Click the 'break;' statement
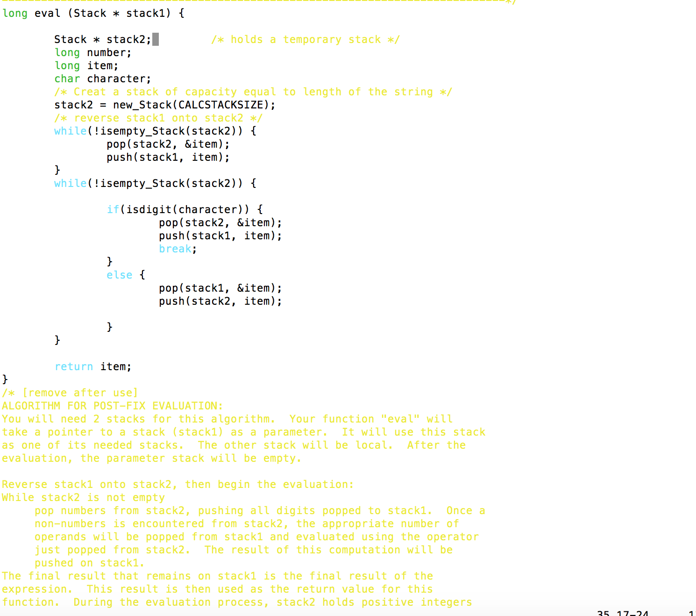The height and width of the screenshot is (616, 696). coord(178,249)
